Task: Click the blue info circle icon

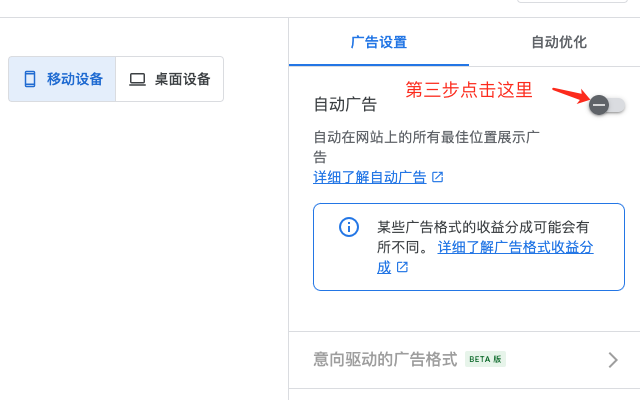Action: [x=349, y=227]
